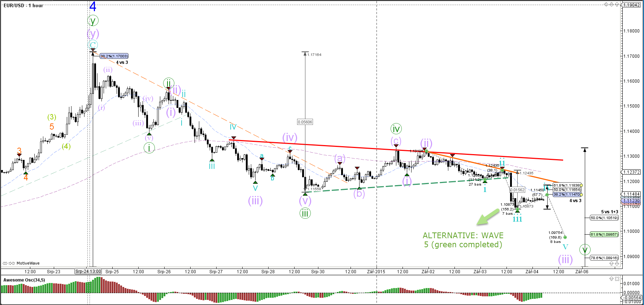Image resolution: width=644 pixels, height=305 pixels.
Task: Click the orange 3 wave label
Action: click(19, 151)
